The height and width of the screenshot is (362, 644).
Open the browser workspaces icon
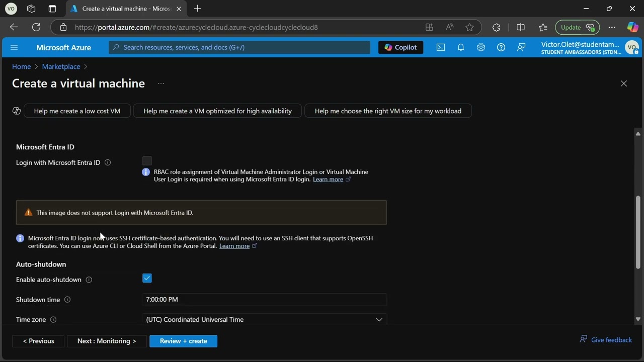point(31,9)
